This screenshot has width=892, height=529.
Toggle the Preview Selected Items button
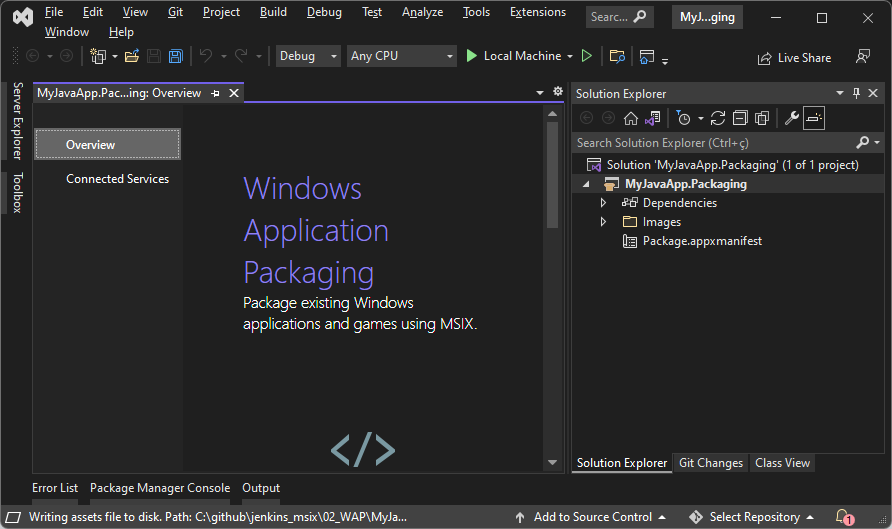click(814, 118)
